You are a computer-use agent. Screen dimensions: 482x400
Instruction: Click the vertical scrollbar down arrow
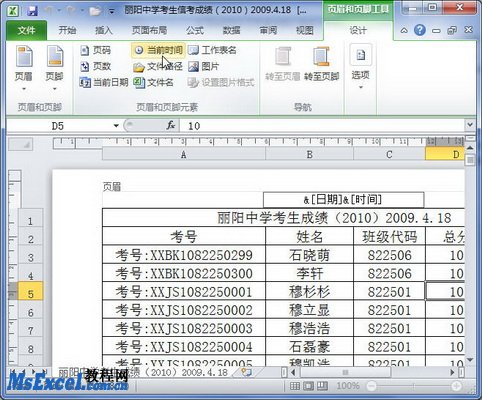point(470,360)
